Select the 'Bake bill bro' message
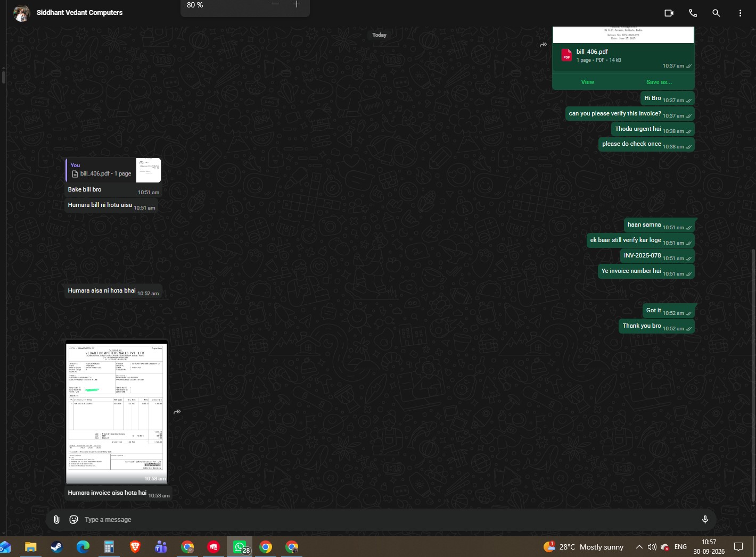 [113, 190]
